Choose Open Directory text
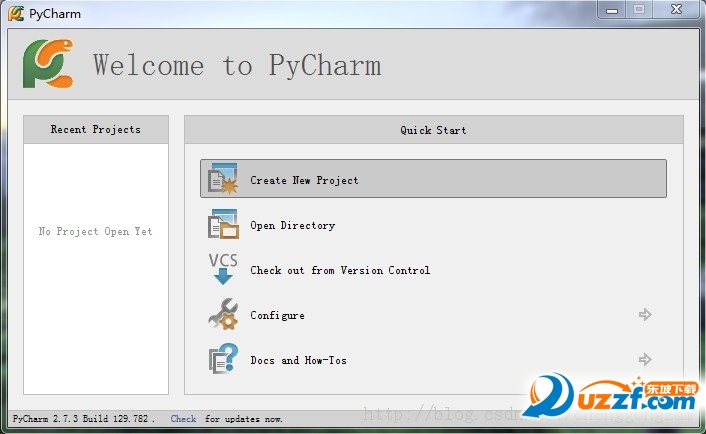 (x=293, y=225)
